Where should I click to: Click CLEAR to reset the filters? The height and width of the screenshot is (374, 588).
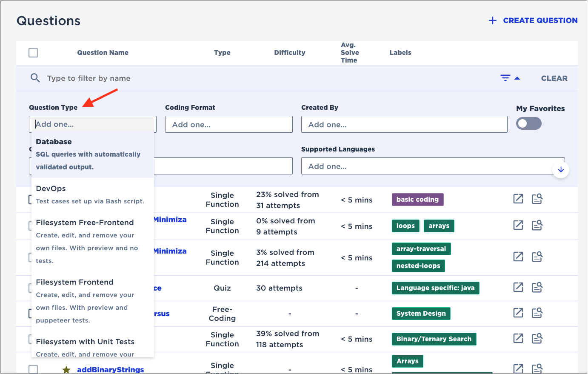pos(554,78)
